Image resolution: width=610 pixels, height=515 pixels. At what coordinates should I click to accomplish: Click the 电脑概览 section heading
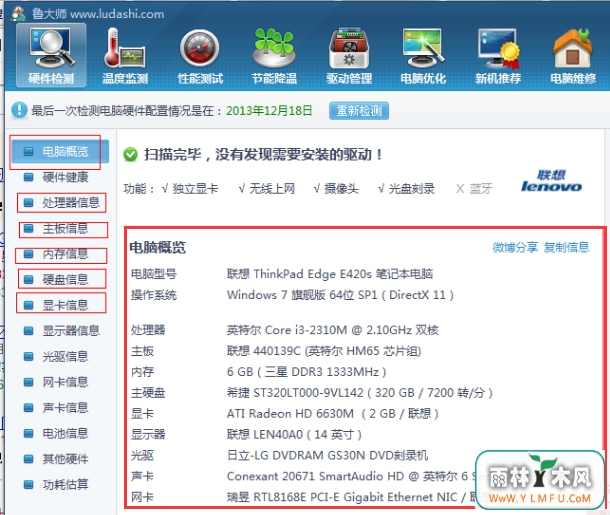158,247
